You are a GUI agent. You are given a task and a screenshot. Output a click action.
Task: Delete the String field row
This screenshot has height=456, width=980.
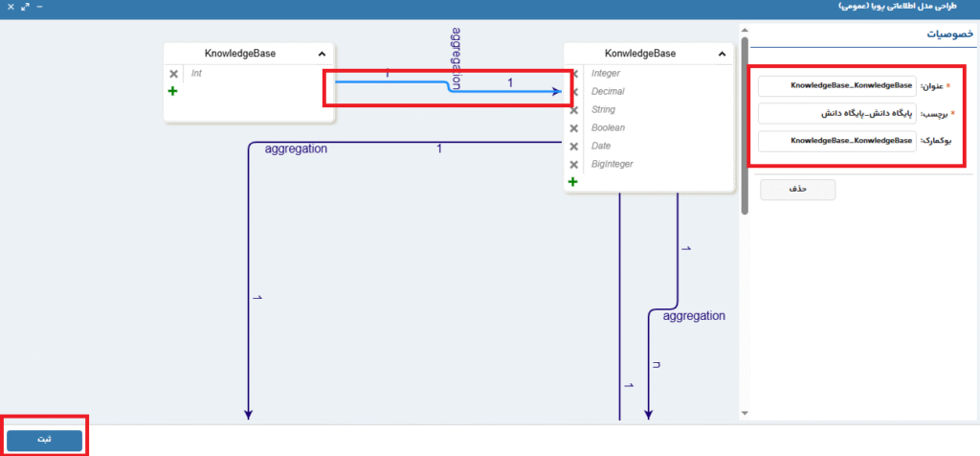(x=574, y=110)
